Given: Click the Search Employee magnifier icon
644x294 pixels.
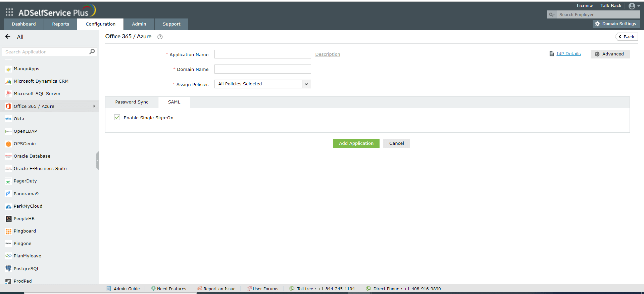Looking at the screenshot, I should (551, 15).
